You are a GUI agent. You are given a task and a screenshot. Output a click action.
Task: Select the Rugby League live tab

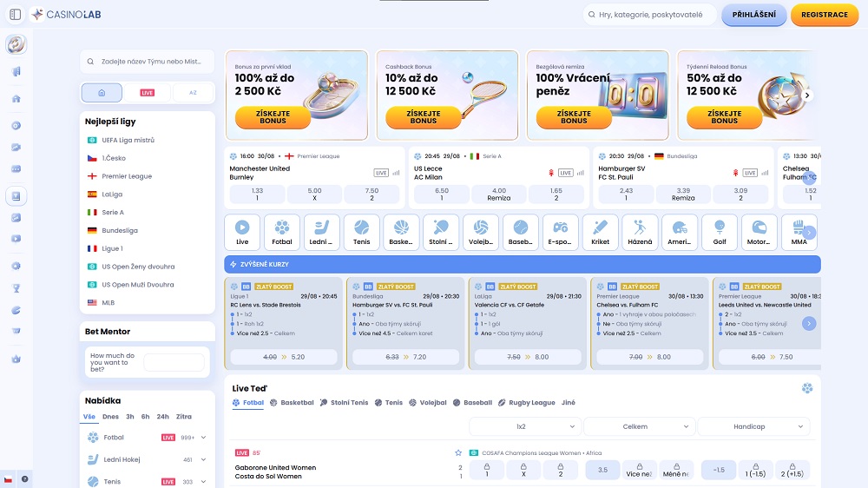coord(527,403)
